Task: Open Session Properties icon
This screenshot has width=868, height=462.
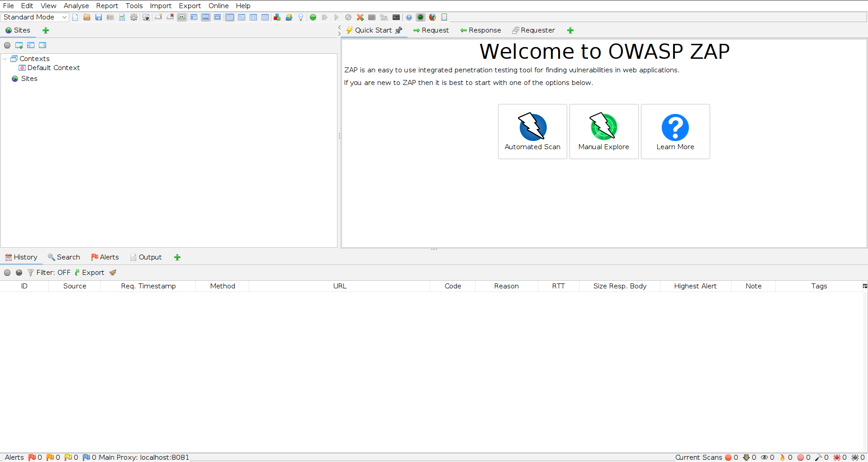Action: pyautogui.click(x=122, y=17)
